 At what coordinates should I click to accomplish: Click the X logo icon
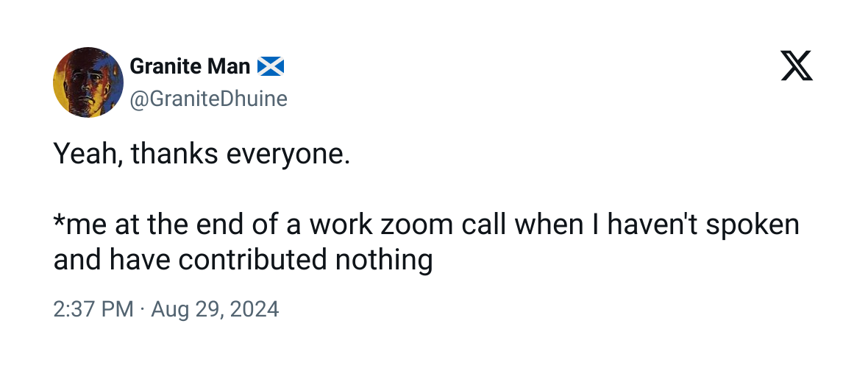[x=797, y=68]
